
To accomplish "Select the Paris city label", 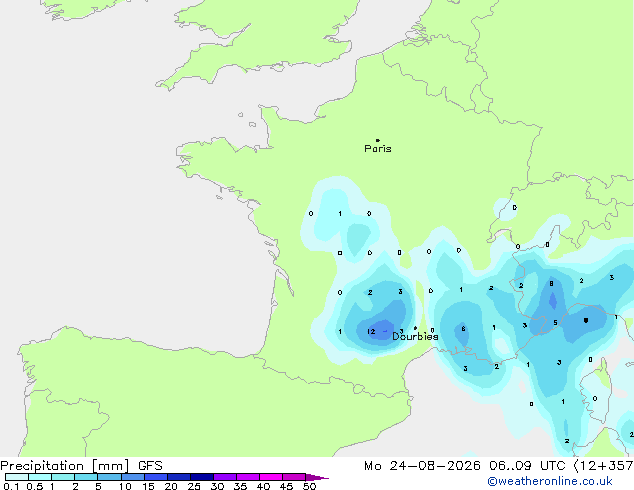I will coord(378,149).
